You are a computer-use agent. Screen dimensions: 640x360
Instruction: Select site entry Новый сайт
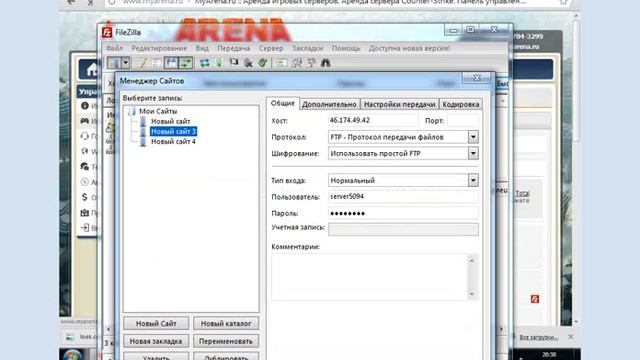171,121
